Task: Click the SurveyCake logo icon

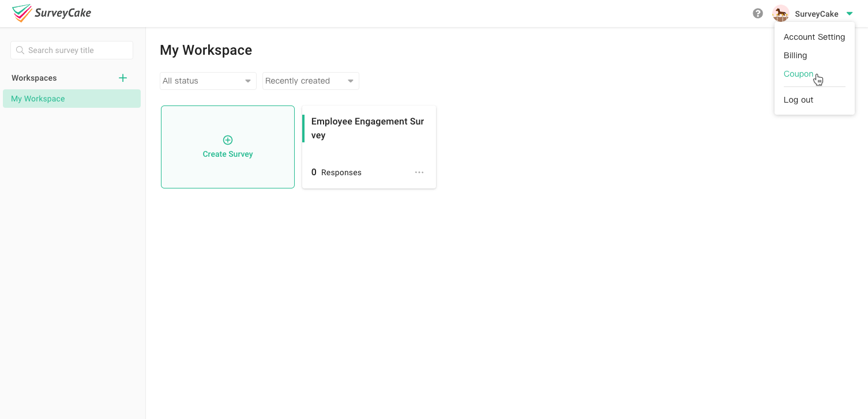Action: [x=22, y=13]
